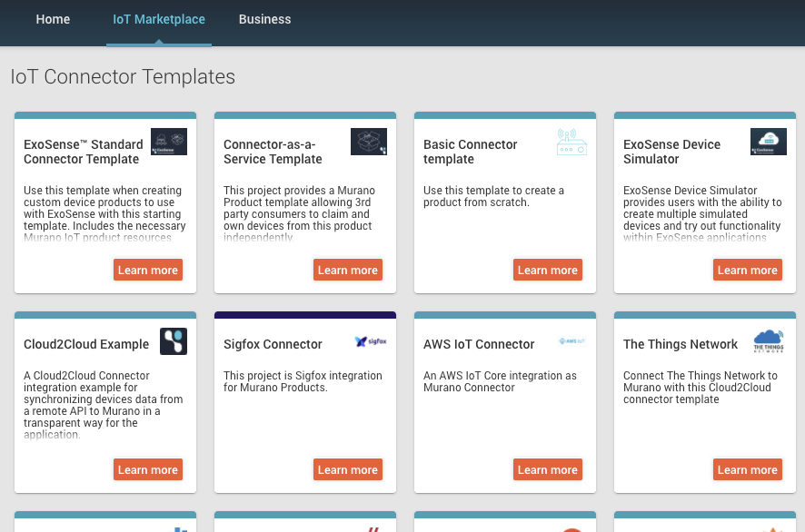Open Learn more for Sigfox Connector

(x=348, y=469)
